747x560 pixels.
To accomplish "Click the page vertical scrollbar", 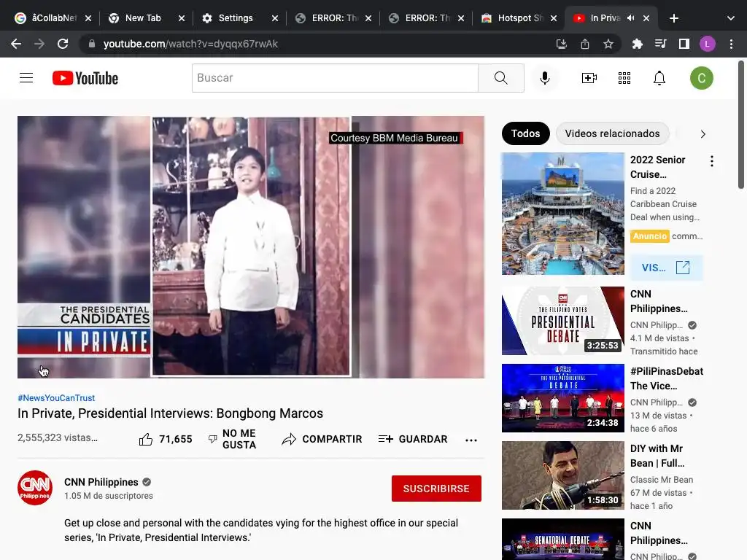I will click(741, 125).
